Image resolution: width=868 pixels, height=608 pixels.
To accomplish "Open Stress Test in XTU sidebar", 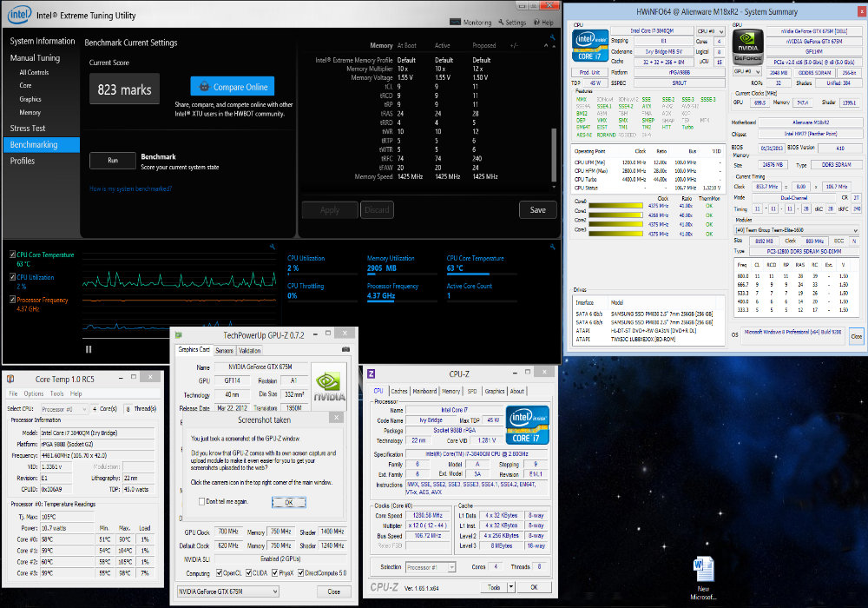I will 28,128.
